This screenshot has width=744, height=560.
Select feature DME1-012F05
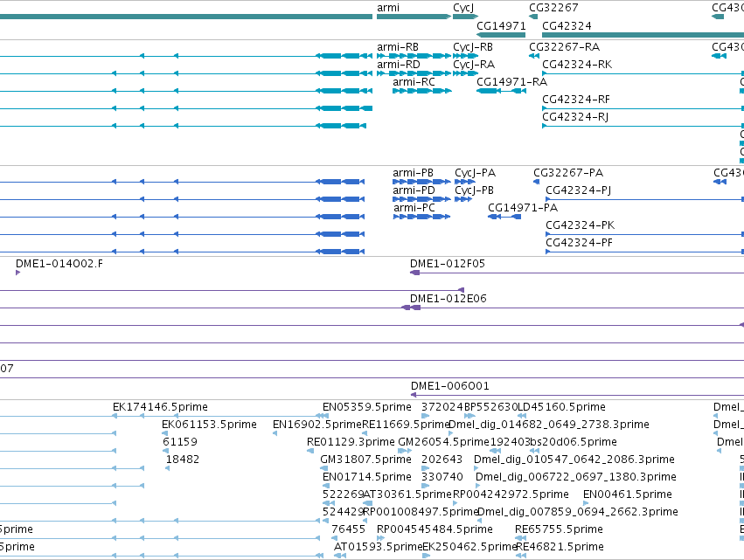[x=576, y=273]
